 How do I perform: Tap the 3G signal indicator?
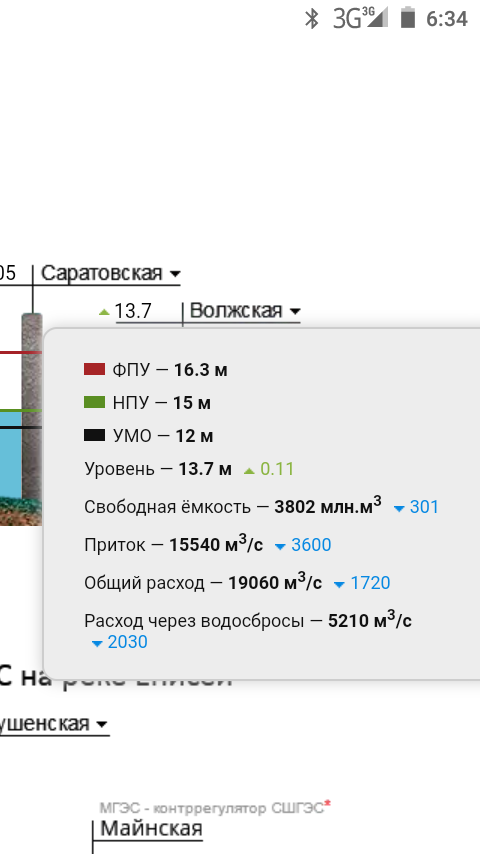(x=360, y=18)
